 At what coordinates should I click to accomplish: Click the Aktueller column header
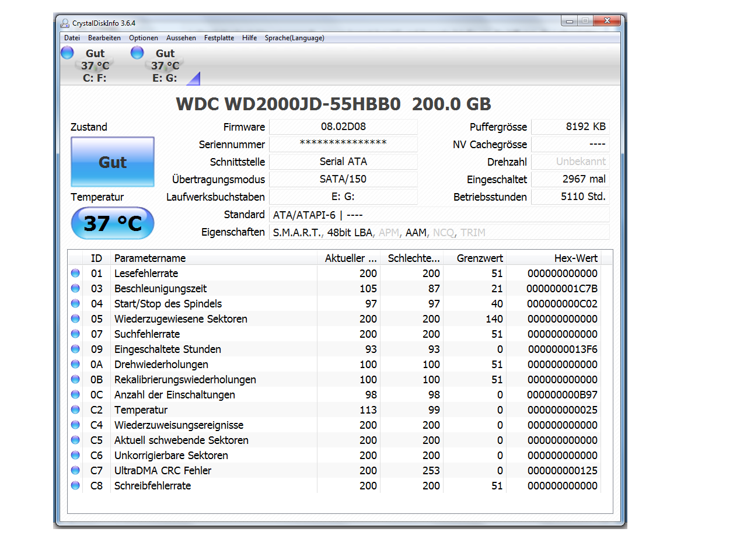click(349, 258)
